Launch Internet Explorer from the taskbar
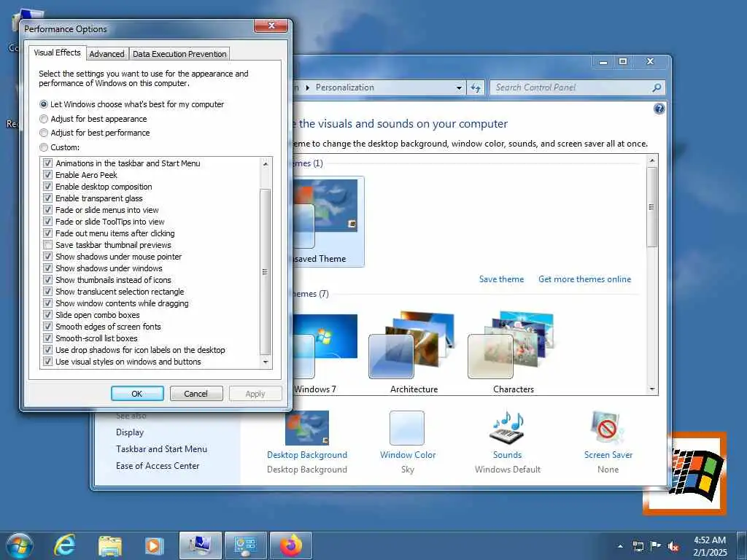 [65, 545]
